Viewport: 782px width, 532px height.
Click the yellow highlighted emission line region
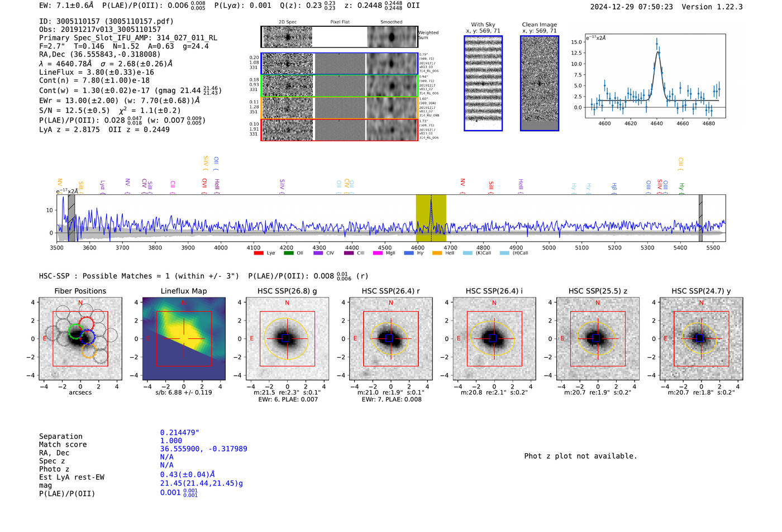tap(431, 218)
